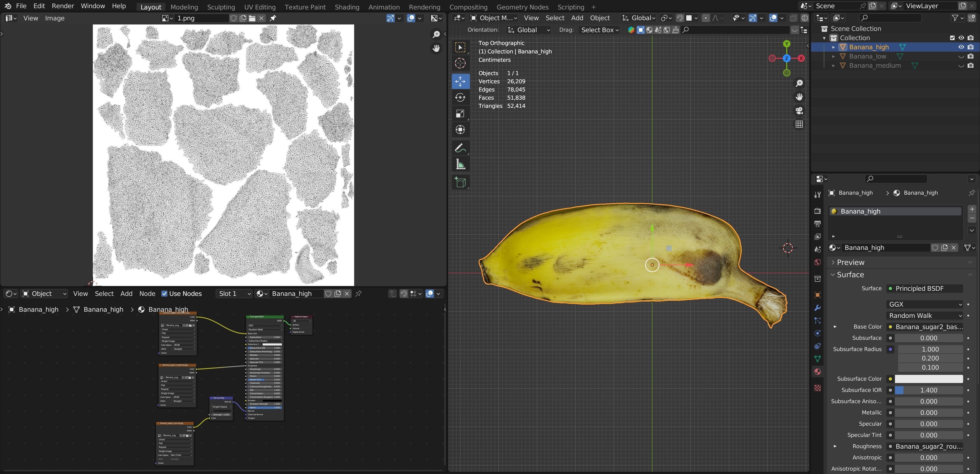980x474 pixels.
Task: Activate the Rotate tool
Action: (460, 97)
